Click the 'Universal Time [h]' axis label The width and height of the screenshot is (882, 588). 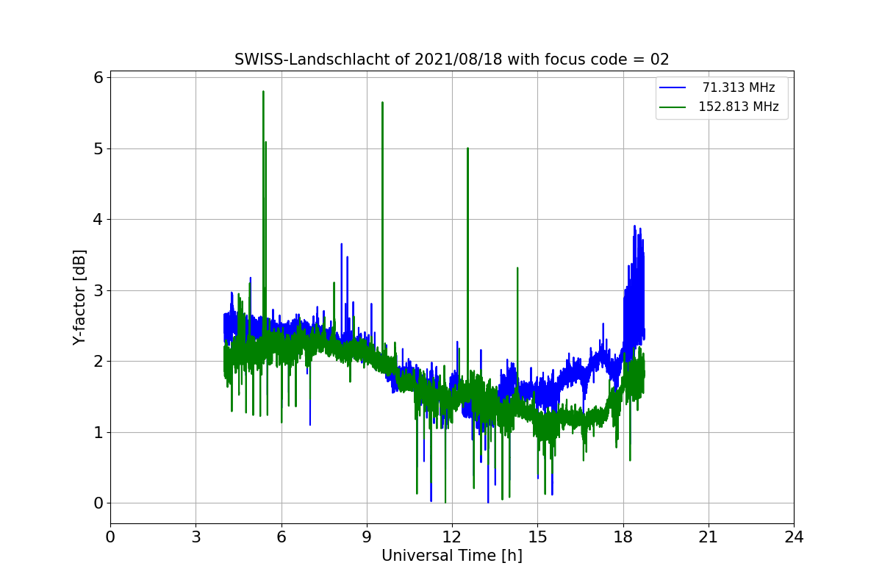click(x=452, y=556)
